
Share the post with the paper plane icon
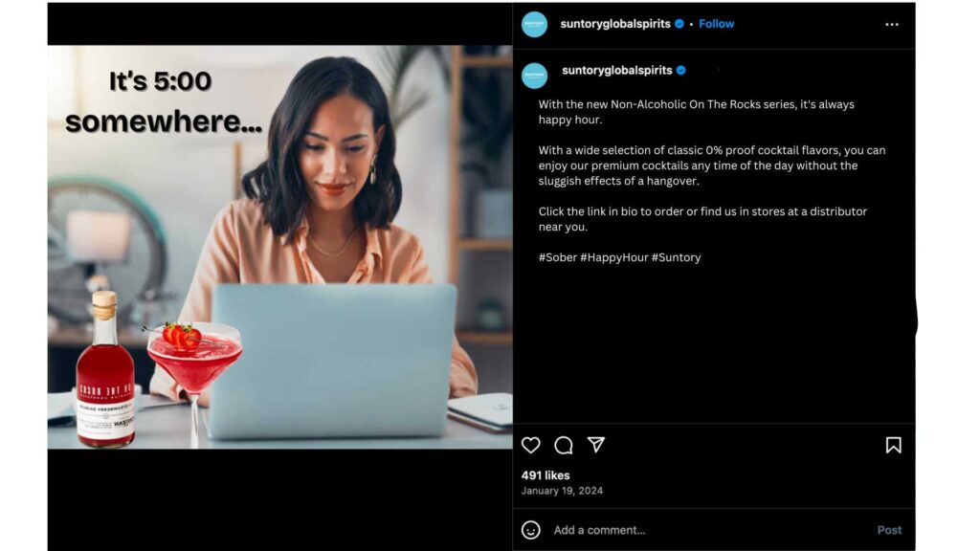tap(595, 444)
